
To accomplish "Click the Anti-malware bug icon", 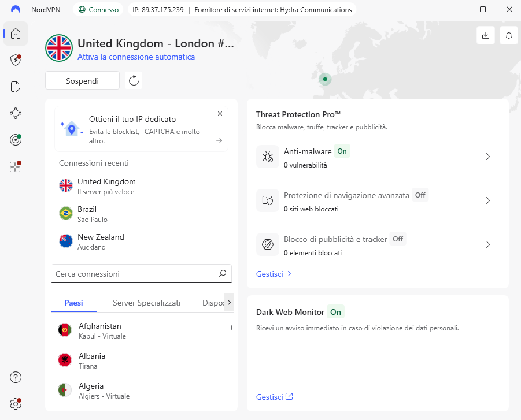I will point(268,157).
